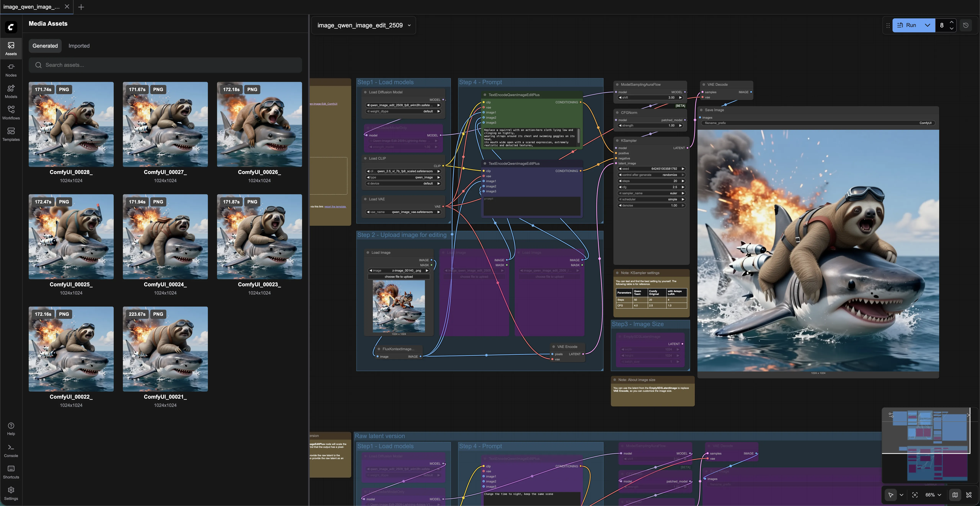The height and width of the screenshot is (506, 980).
Task: Click the fit view to nodes icon
Action: [x=915, y=495]
